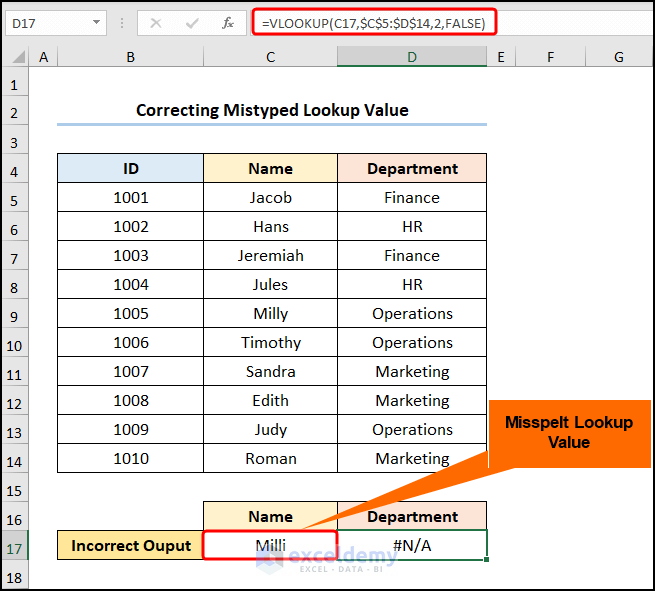
Task: Click the Name header cell in row 16
Action: (x=270, y=516)
